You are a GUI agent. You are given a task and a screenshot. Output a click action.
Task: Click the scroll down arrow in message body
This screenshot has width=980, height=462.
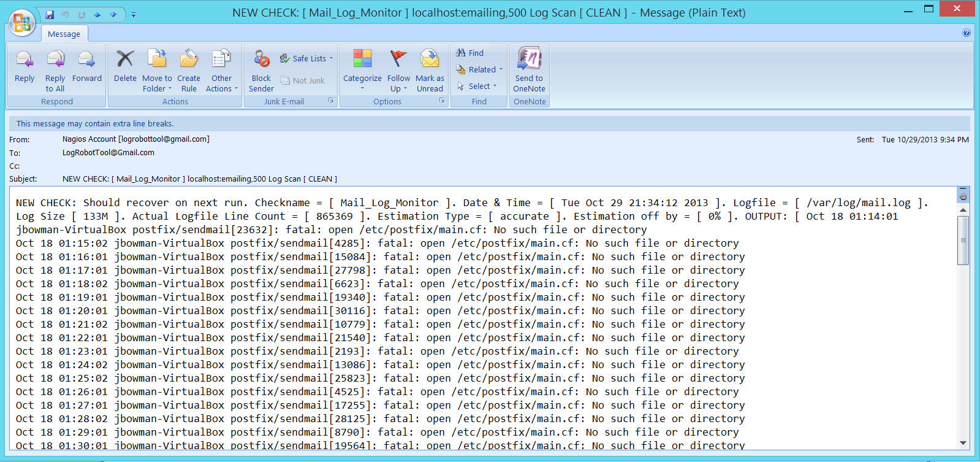[x=963, y=443]
